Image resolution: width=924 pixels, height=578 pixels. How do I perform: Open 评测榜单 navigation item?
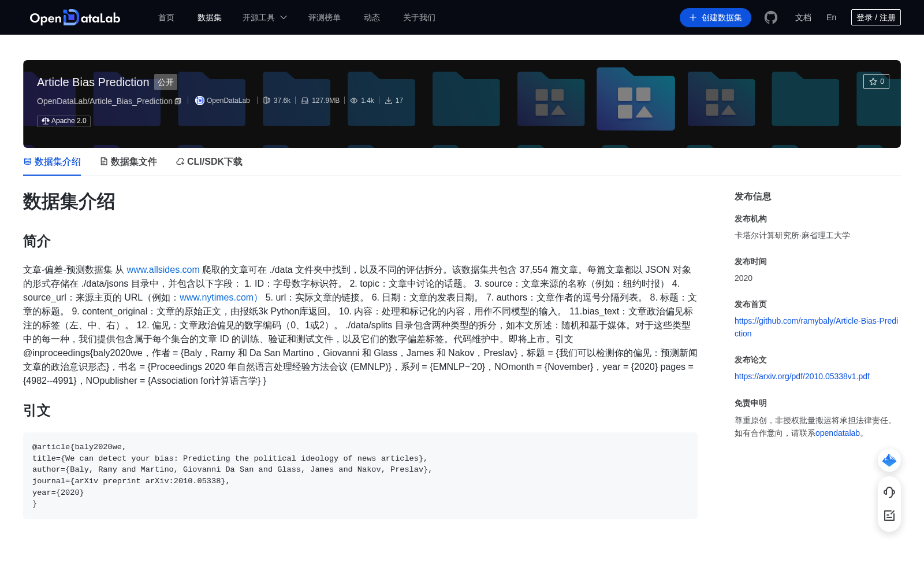pos(325,17)
